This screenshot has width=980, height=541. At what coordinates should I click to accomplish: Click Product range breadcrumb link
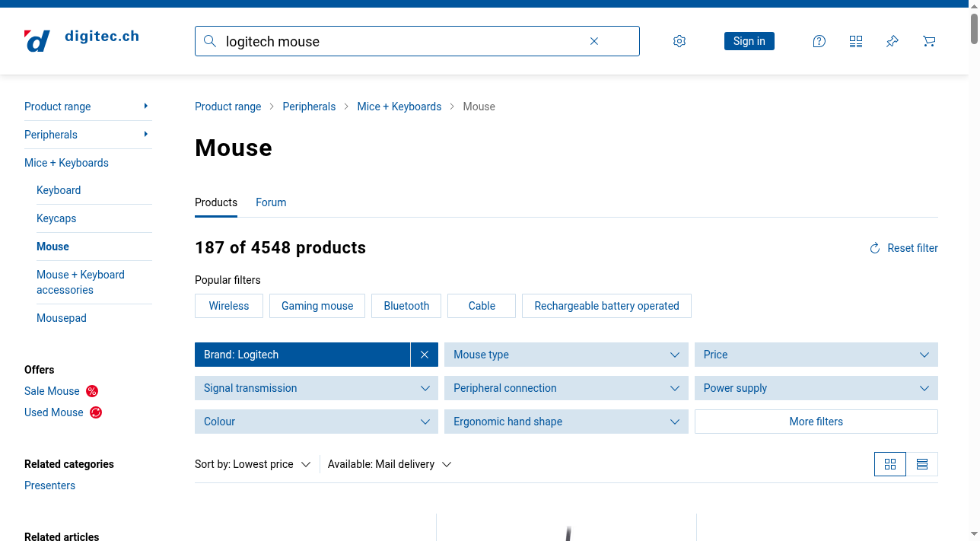pyautogui.click(x=228, y=107)
